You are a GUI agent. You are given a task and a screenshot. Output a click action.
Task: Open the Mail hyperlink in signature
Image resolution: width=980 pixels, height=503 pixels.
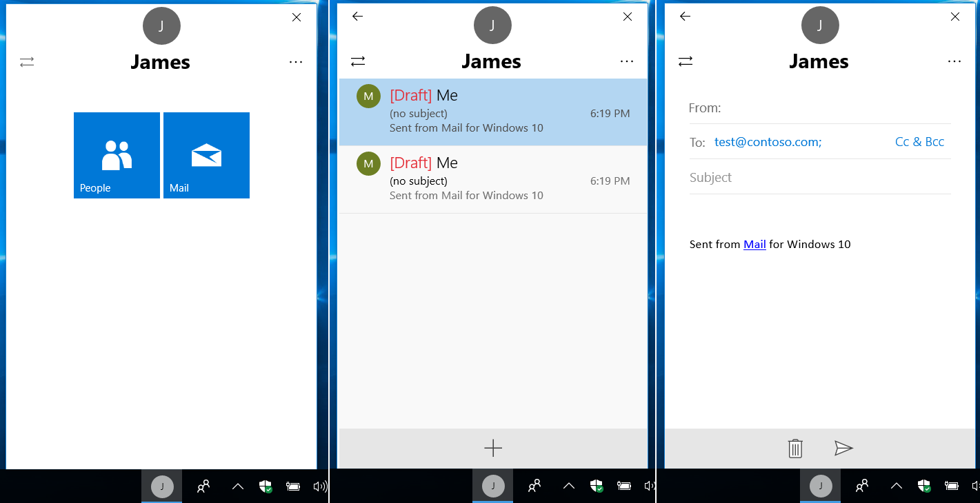pos(754,244)
